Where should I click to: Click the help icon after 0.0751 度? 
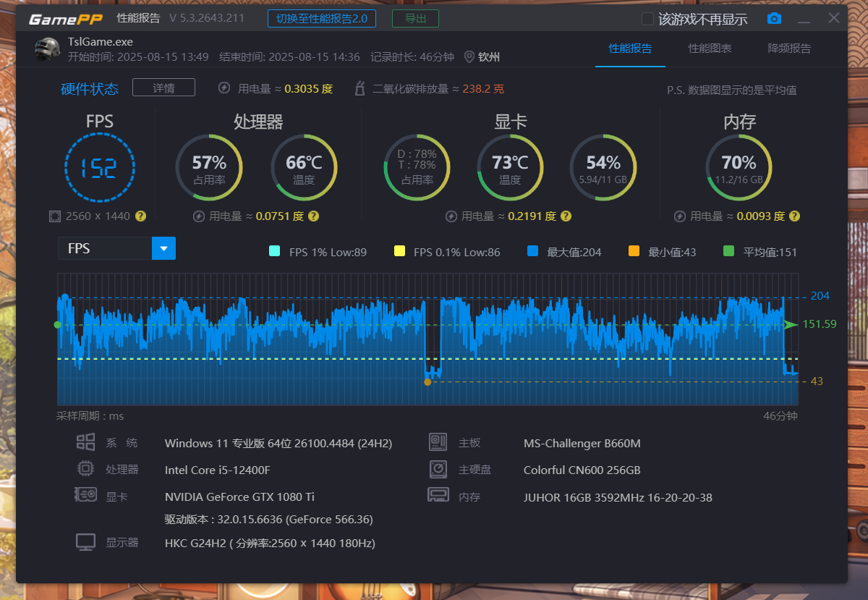(x=313, y=216)
